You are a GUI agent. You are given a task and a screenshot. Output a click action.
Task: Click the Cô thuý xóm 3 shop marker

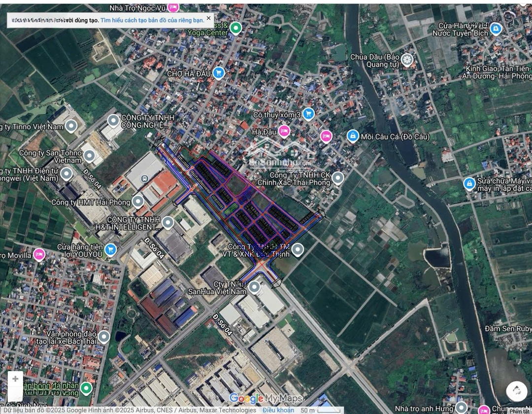(x=308, y=114)
